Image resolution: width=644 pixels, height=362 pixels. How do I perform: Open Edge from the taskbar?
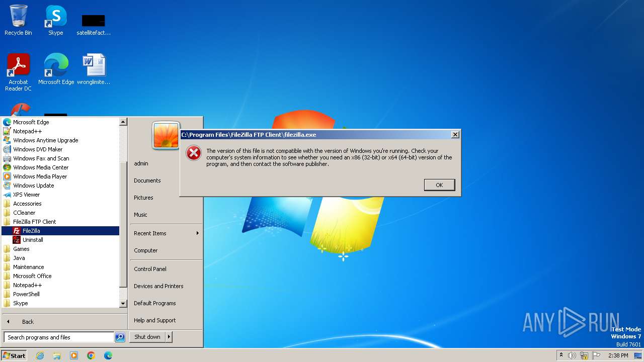(108, 355)
